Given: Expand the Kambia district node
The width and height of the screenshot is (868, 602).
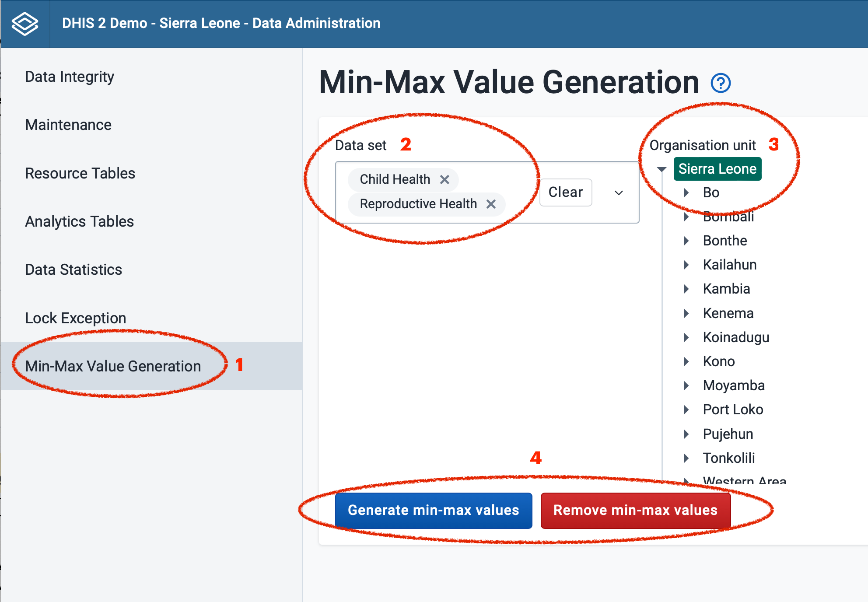Looking at the screenshot, I should pos(686,289).
